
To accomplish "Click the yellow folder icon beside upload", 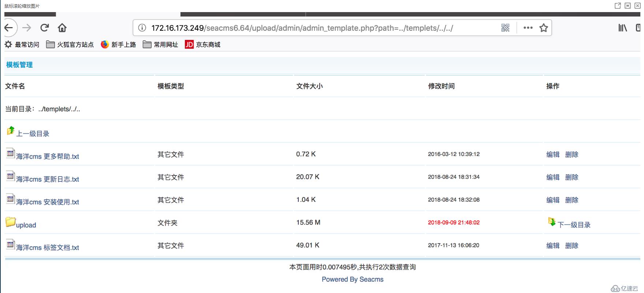I will click(10, 222).
